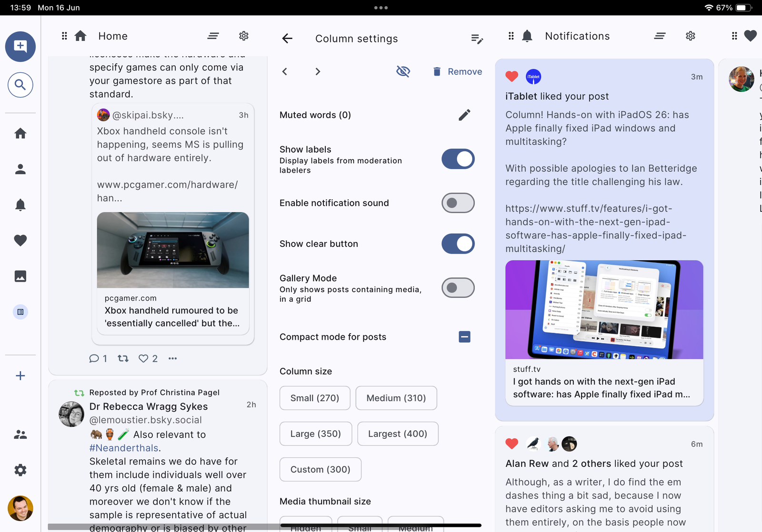Image resolution: width=762 pixels, height=532 pixels.
Task: Repost the Xbox handheld post
Action: tap(123, 358)
